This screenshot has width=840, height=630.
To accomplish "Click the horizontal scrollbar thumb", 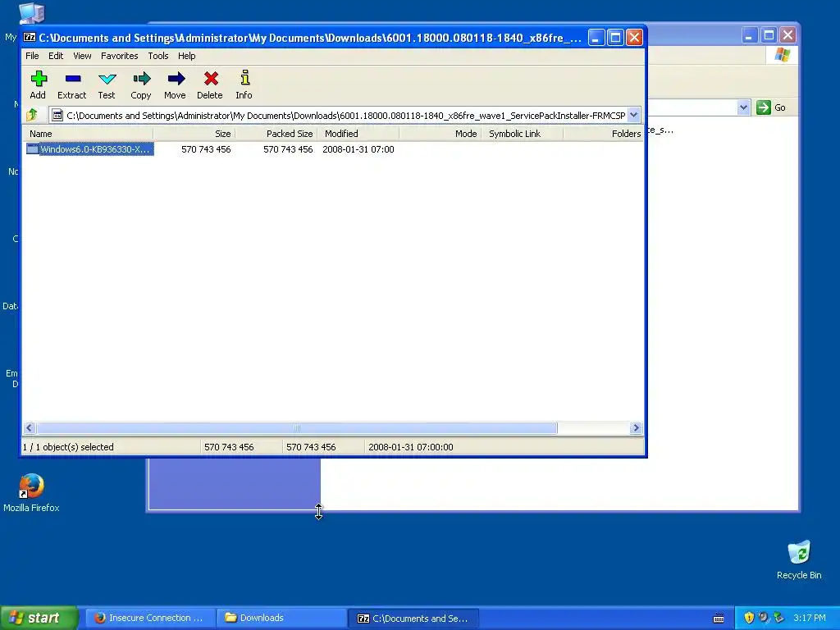I will click(297, 428).
